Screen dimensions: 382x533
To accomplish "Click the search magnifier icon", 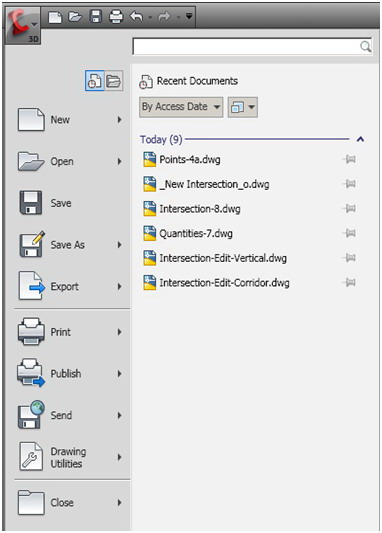I will [x=365, y=46].
